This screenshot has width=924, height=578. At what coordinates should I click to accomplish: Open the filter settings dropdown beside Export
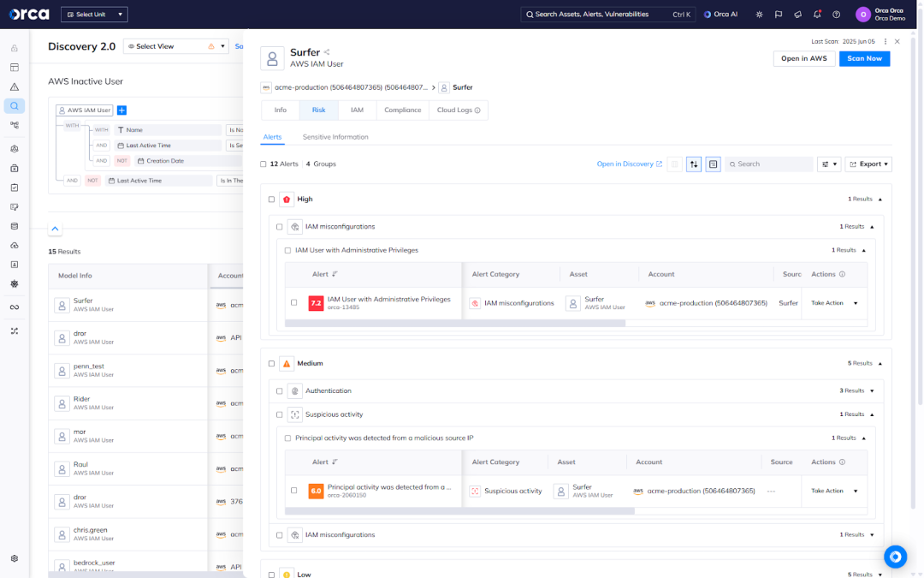tap(828, 164)
